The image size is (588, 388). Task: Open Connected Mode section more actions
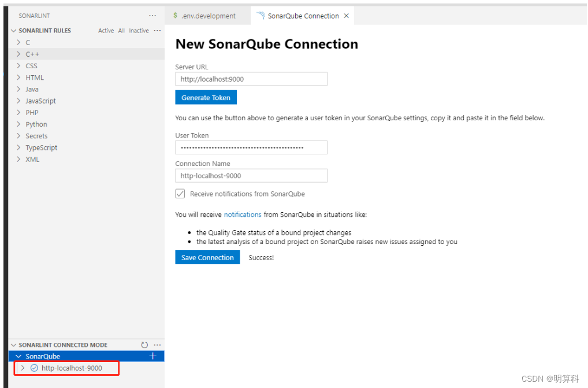click(x=158, y=345)
